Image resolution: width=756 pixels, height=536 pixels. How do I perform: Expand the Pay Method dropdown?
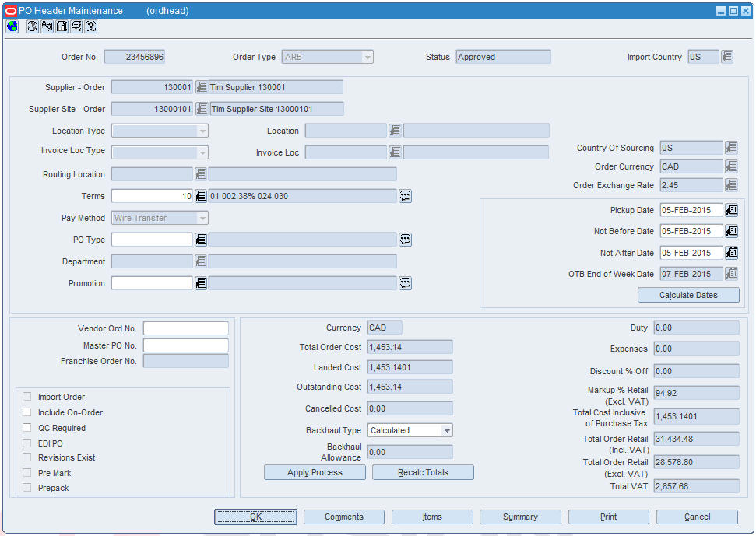click(x=202, y=218)
